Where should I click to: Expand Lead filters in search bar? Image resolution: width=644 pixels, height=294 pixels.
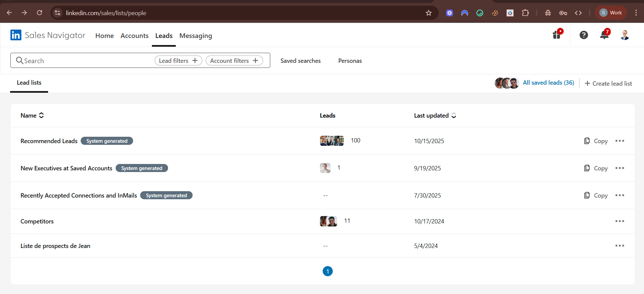[x=178, y=61]
